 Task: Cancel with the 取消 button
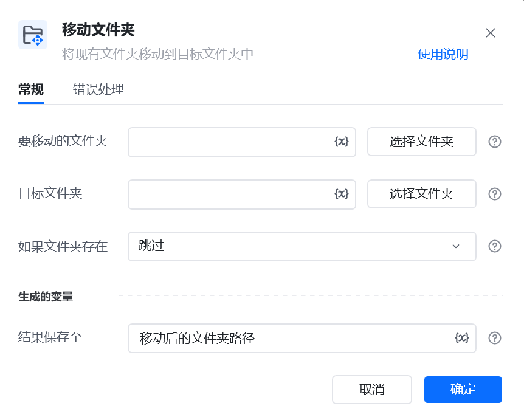click(x=371, y=390)
